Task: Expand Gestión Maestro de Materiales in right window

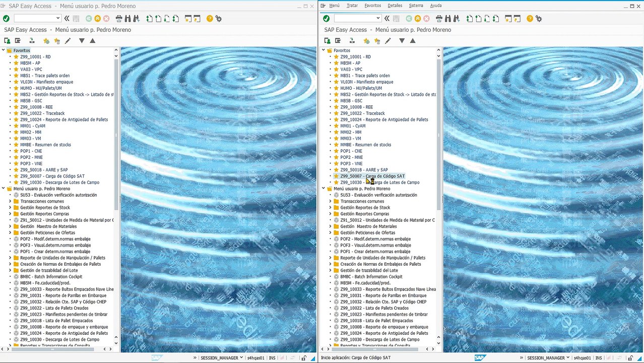Action: point(330,226)
